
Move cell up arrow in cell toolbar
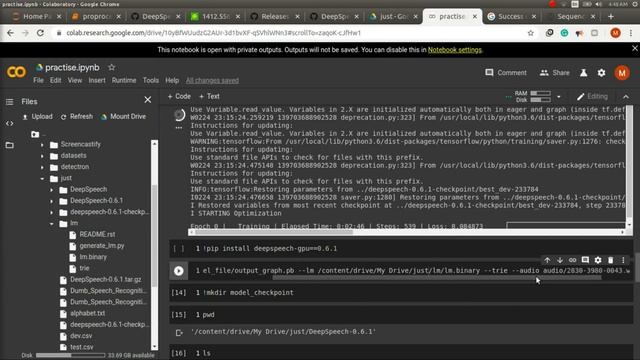click(547, 260)
